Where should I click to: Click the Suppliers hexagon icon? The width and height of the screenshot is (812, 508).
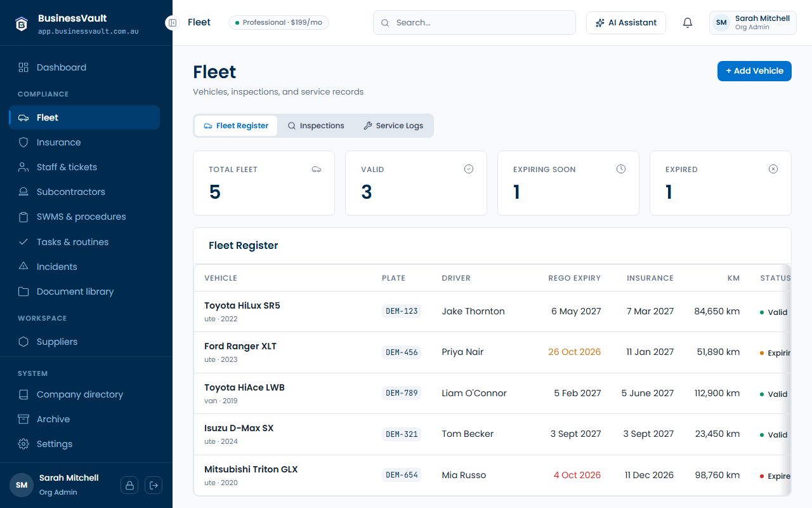click(x=23, y=342)
